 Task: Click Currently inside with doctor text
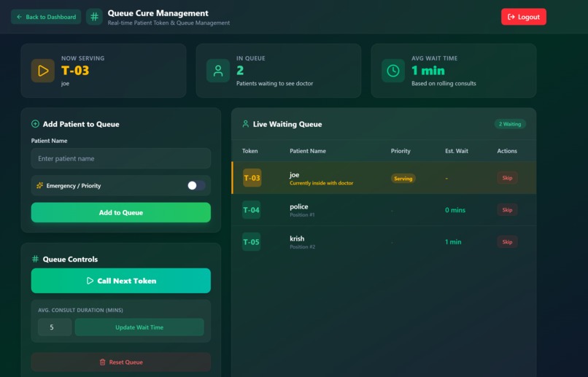322,183
